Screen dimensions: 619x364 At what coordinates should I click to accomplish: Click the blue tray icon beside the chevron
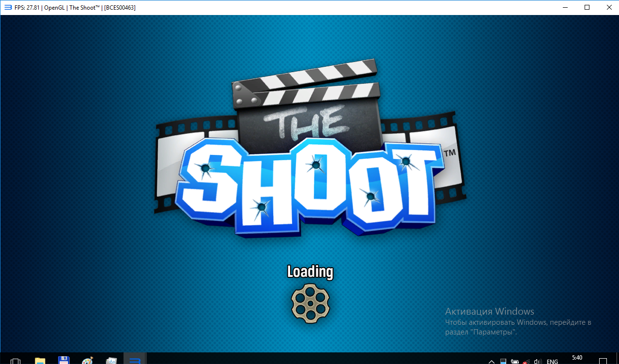(x=503, y=361)
